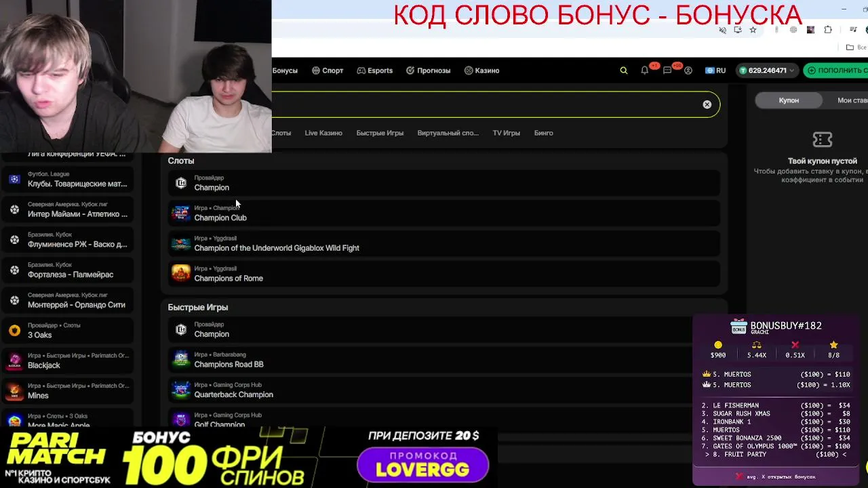Click the pinned avatar extension icon
Screen dimensions: 868x488
click(810, 30)
